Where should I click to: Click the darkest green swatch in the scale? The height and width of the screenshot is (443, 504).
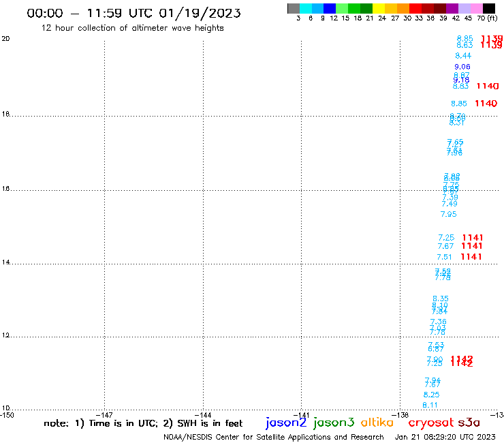(x=366, y=8)
